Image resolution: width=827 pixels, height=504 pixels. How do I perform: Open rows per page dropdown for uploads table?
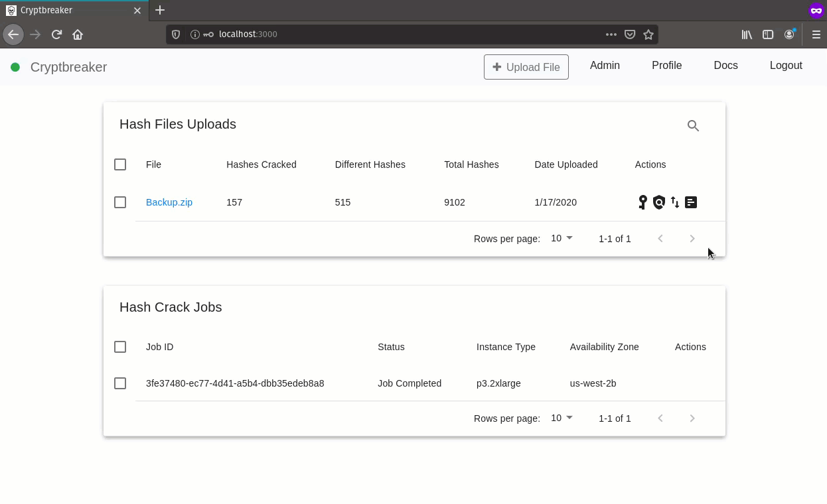tap(562, 238)
